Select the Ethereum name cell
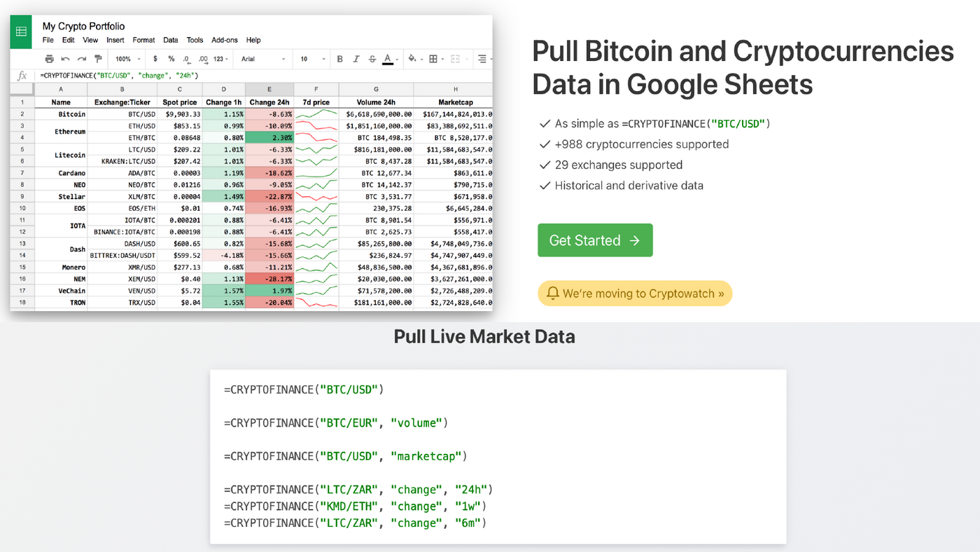Screen dimensions: 980x552 (61, 132)
